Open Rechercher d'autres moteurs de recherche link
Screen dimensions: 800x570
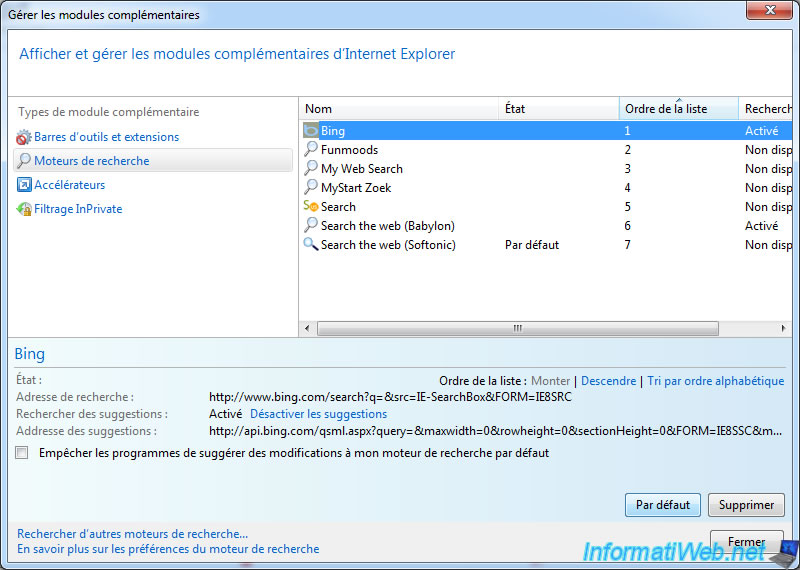[x=133, y=534]
